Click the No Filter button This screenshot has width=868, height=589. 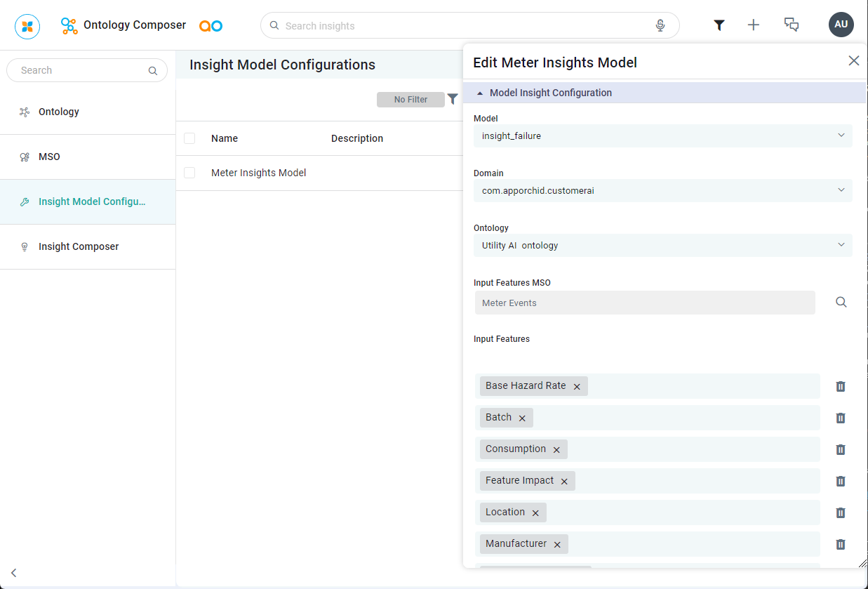[410, 100]
